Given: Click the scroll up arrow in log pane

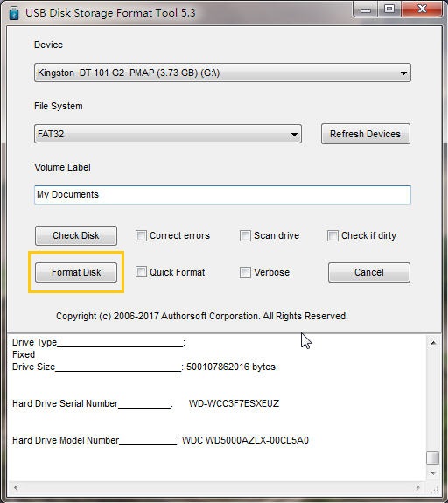Looking at the screenshot, I should [x=433, y=343].
